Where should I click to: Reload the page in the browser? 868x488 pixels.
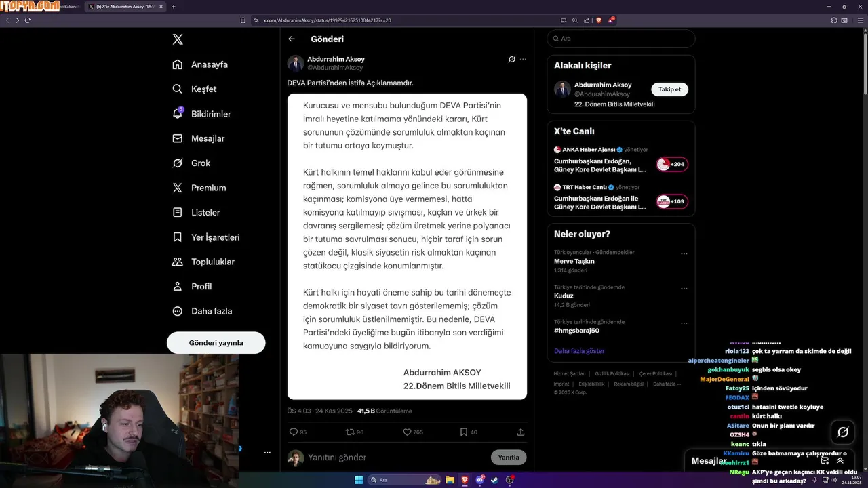click(x=28, y=20)
